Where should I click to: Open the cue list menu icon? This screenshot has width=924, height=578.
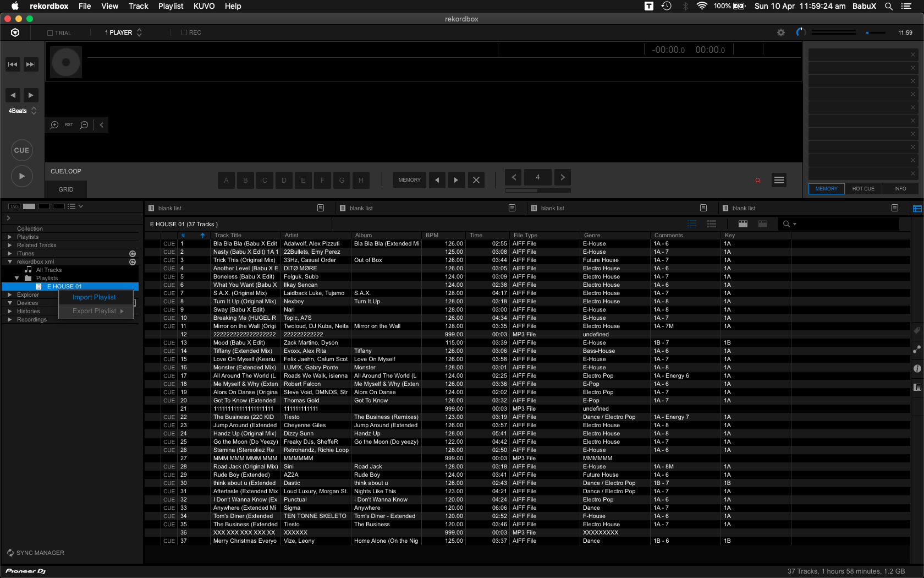pyautogui.click(x=779, y=180)
